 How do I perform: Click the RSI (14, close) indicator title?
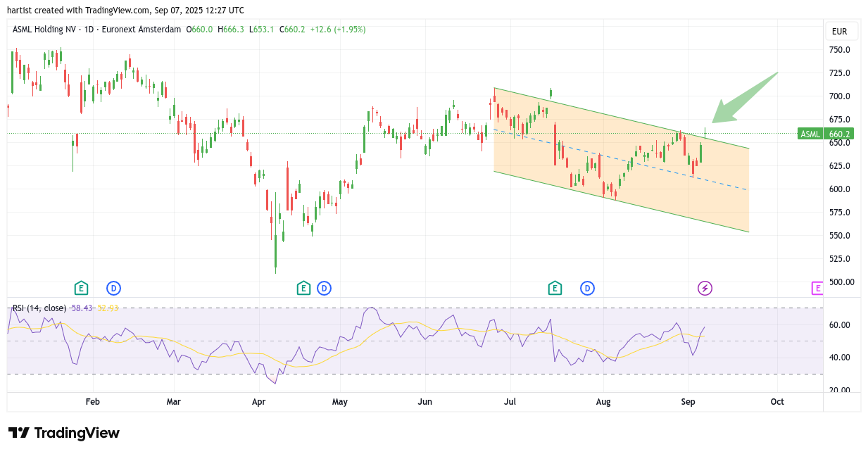(39, 308)
